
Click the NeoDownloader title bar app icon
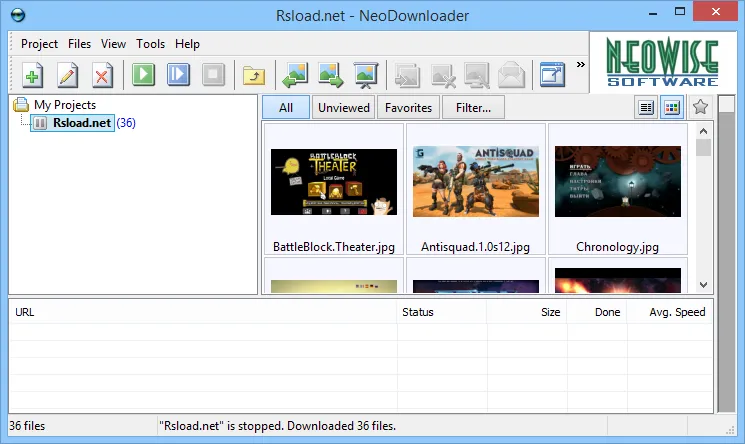click(x=18, y=15)
